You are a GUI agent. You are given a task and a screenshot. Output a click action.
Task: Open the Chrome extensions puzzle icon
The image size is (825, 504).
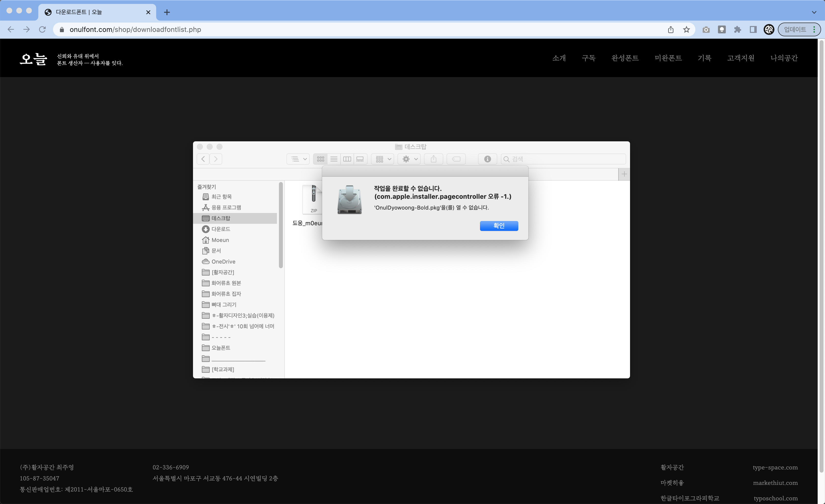737,29
